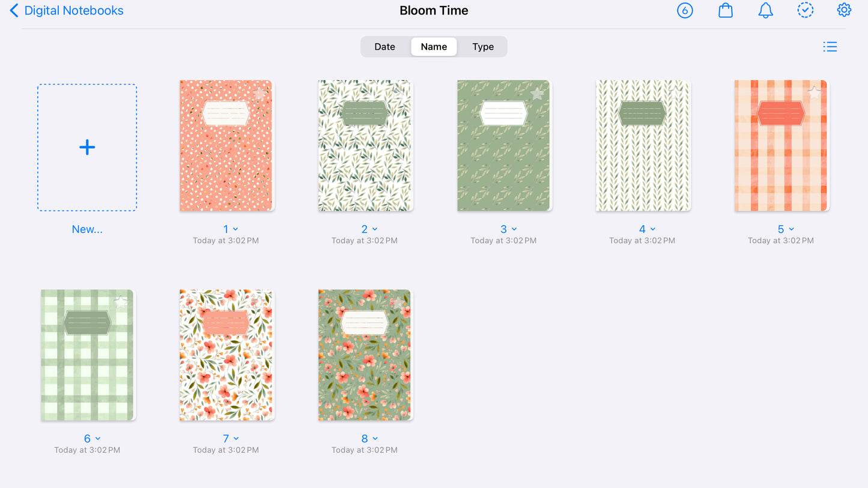
Task: Toggle the favorite star on notebook 5
Action: 815,93
